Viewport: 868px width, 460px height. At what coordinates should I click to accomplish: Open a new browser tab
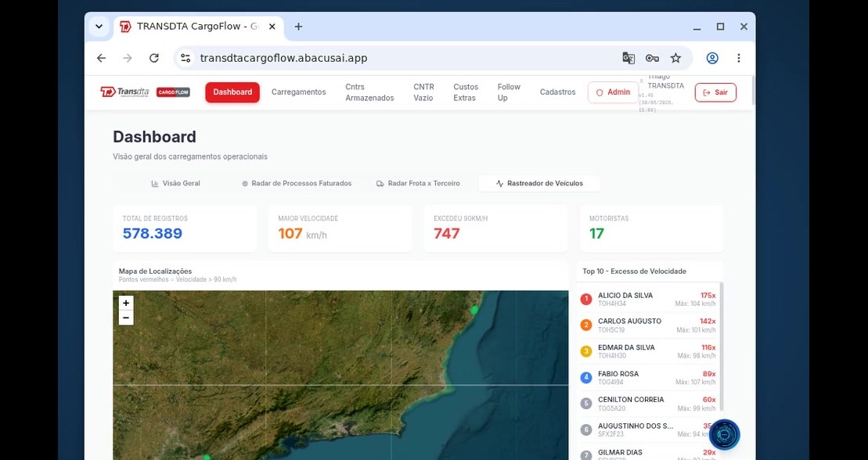pos(298,27)
